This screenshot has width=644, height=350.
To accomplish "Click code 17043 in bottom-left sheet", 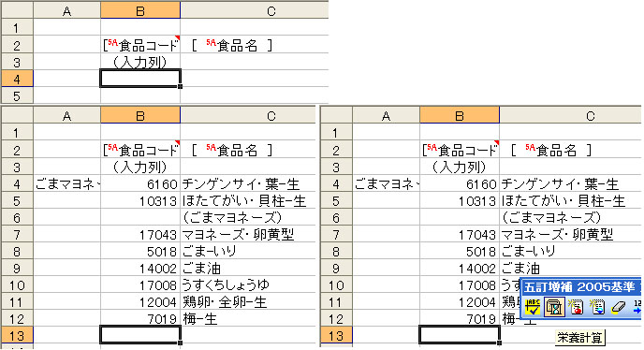I will (x=158, y=235).
